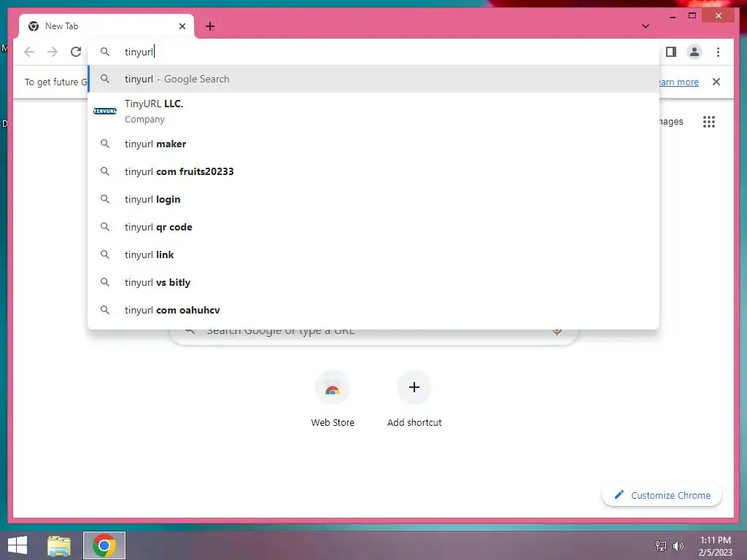Choose the 'tinyurl qr code' suggestion
The image size is (747, 560).
pos(374,227)
